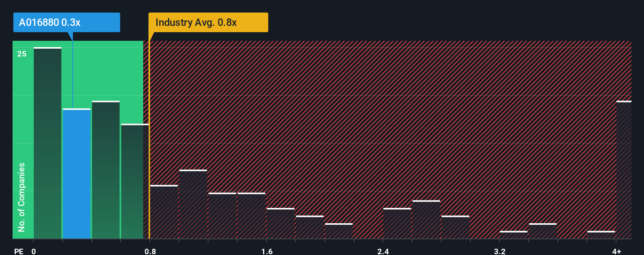Select the highlighted blue A016880 bar
Screen dimensions: 644x255
(x=77, y=173)
